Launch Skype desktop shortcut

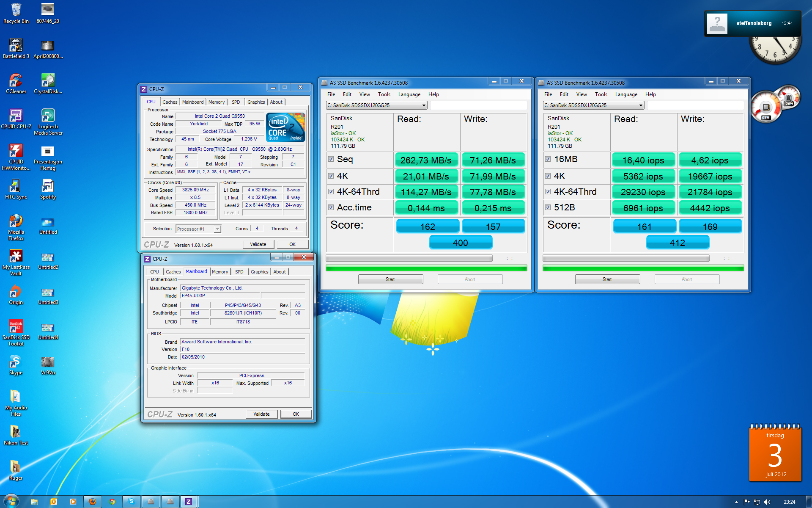click(x=16, y=364)
